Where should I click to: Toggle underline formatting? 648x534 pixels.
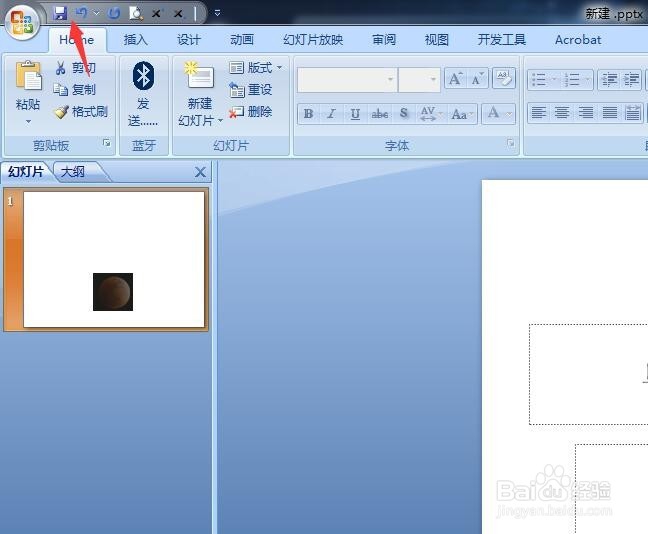click(x=355, y=114)
